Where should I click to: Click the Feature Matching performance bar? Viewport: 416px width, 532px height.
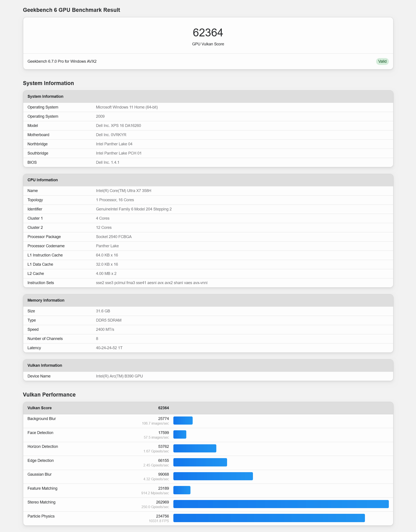tap(182, 490)
